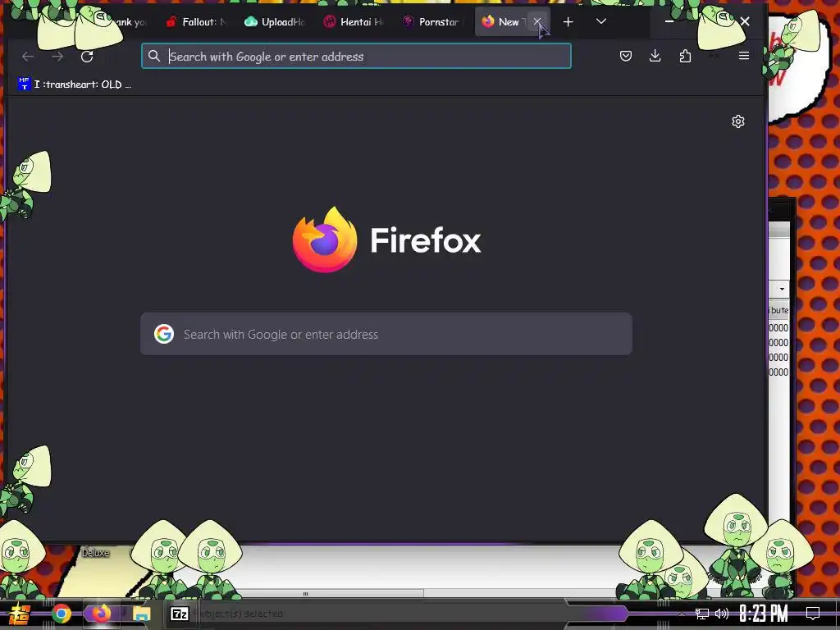Switch to the Fallout tab
The height and width of the screenshot is (630, 840).
click(x=195, y=22)
